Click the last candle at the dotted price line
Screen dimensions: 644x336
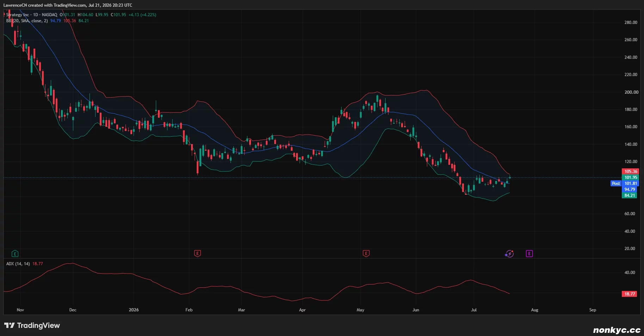pyautogui.click(x=510, y=177)
